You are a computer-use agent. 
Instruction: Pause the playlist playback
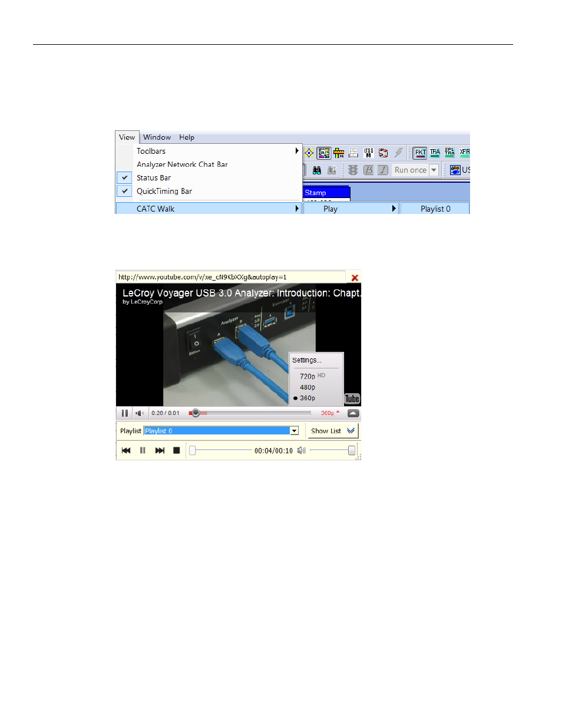tap(143, 450)
